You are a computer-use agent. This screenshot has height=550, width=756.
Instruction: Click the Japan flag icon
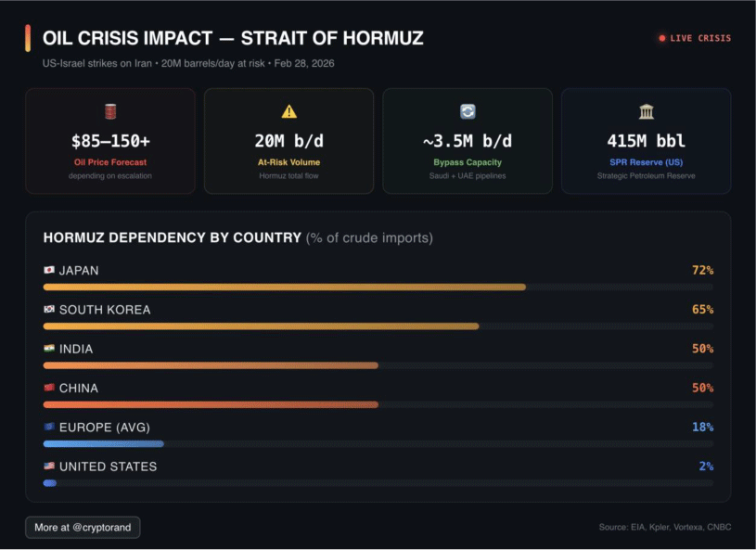(x=49, y=271)
